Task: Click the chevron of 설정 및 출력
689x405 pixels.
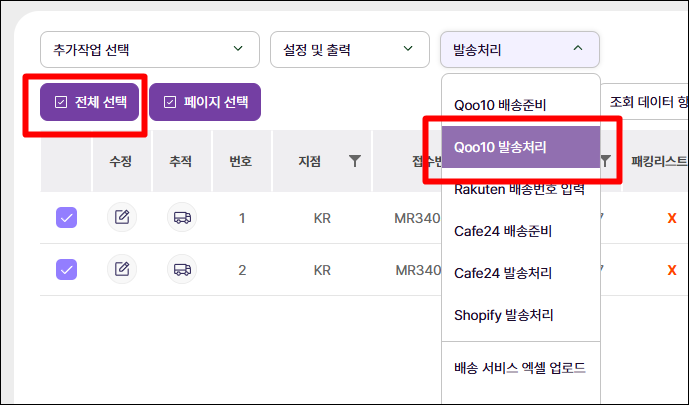Action: point(408,48)
